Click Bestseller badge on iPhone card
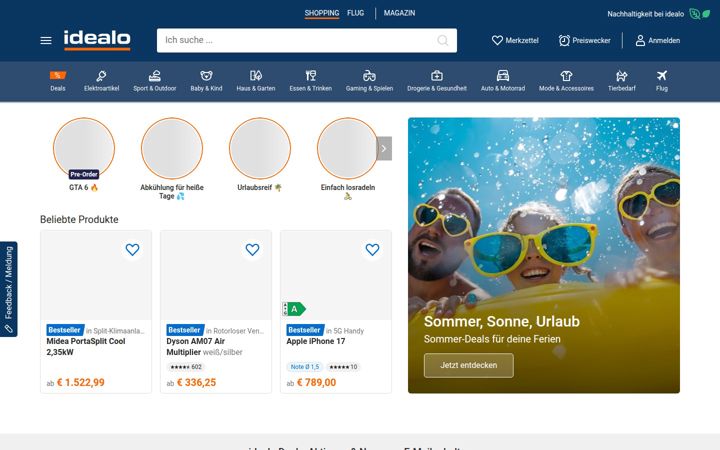720x450 pixels. tap(304, 330)
